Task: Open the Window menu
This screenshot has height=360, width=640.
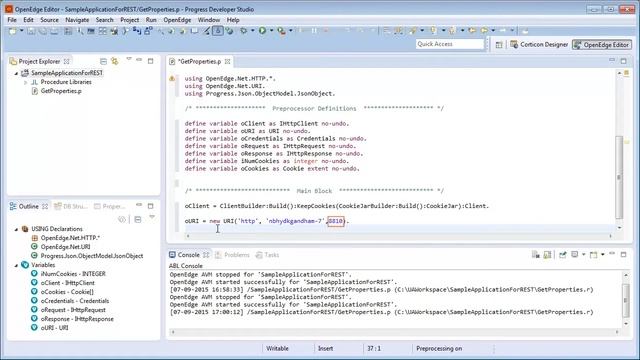Action: pyautogui.click(x=209, y=20)
